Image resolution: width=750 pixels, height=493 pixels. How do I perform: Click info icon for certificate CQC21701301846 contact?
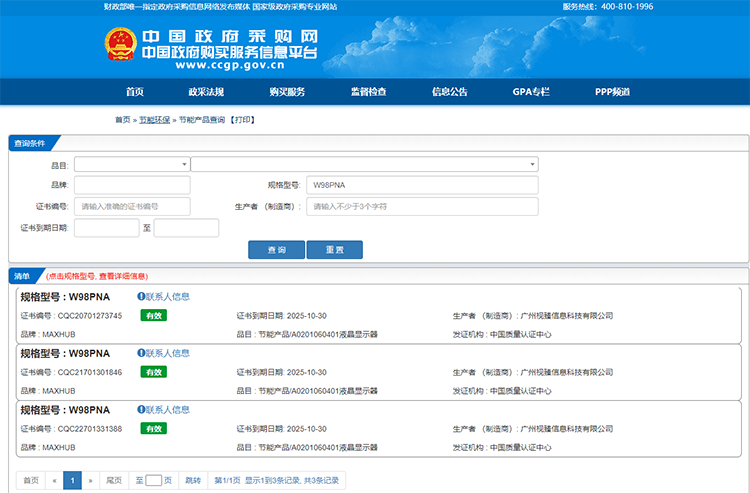click(141, 353)
